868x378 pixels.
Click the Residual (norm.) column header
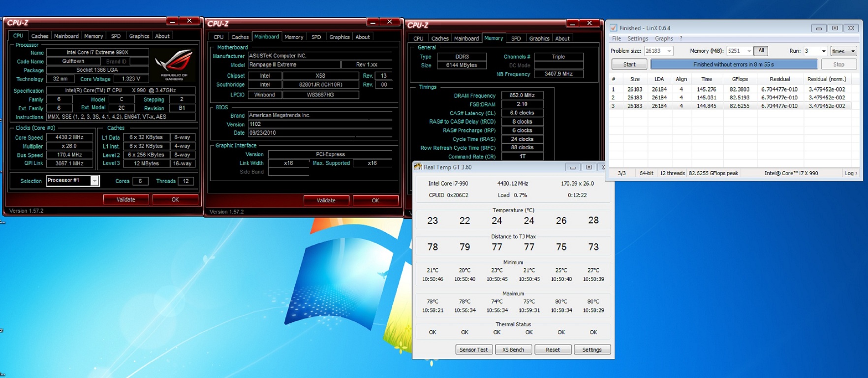pos(827,79)
